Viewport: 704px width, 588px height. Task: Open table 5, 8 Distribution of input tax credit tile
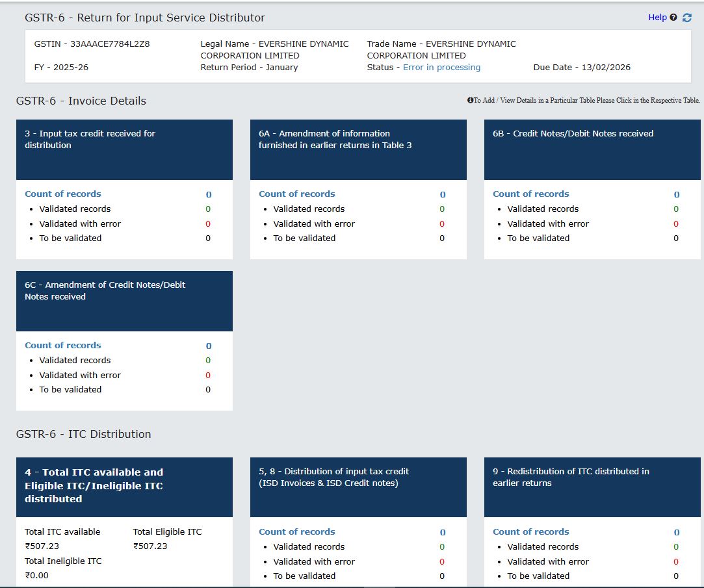point(358,487)
